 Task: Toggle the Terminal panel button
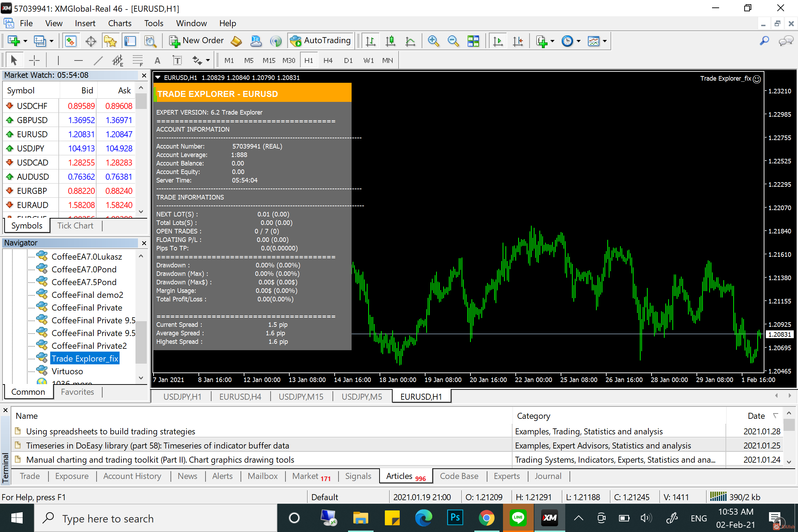point(130,41)
